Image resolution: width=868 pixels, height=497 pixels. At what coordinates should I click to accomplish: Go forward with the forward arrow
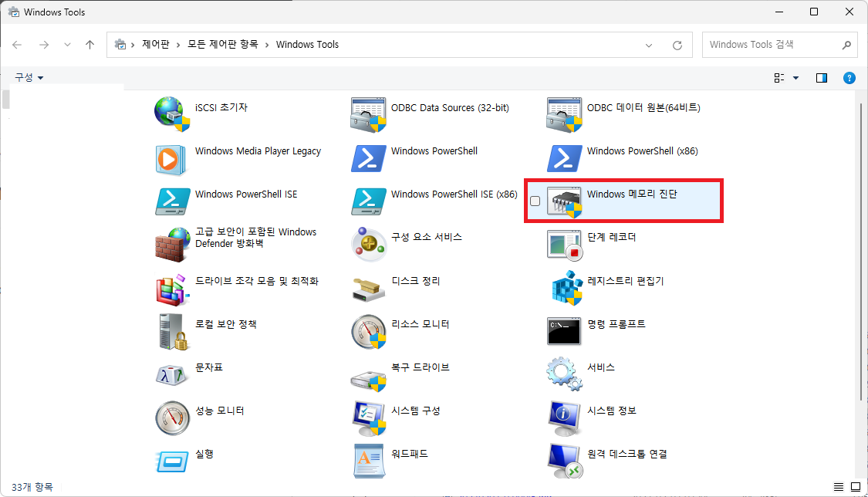(x=44, y=45)
